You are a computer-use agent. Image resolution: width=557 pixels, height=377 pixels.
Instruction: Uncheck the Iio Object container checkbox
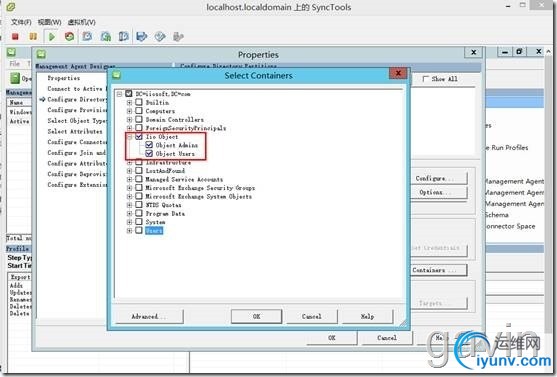pos(139,136)
